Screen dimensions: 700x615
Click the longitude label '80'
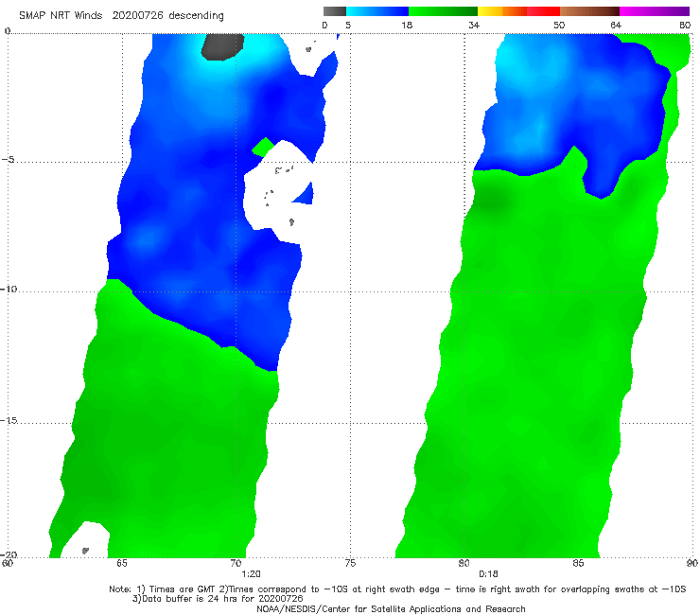click(464, 563)
